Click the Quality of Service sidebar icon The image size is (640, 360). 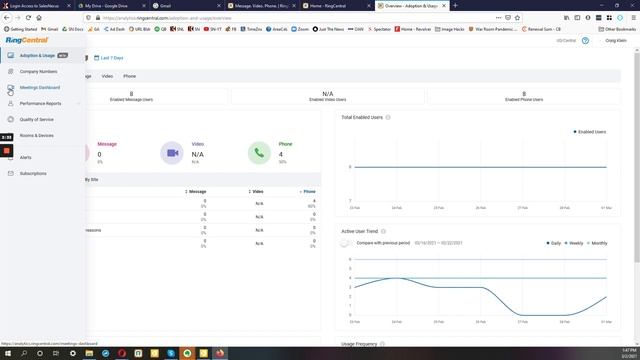click(x=11, y=120)
